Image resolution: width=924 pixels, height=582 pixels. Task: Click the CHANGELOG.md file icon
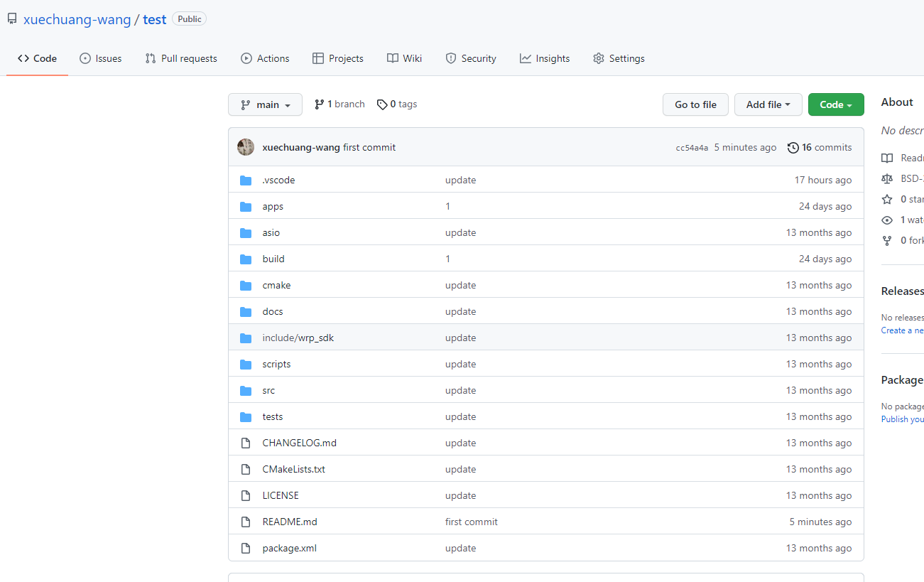pyautogui.click(x=246, y=443)
